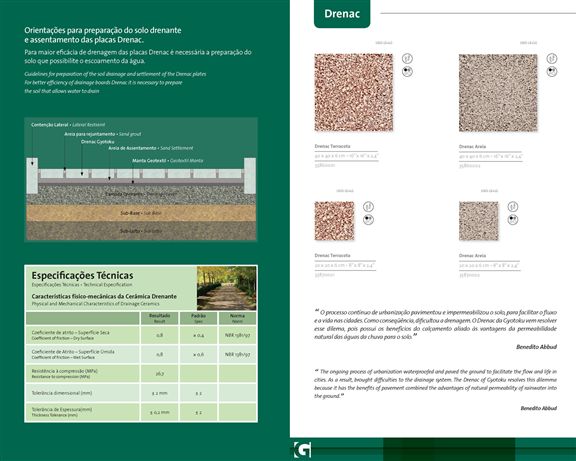This screenshot has width=576, height=461.
Task: Open the small Drenac Terracota tile image
Action: [x=334, y=221]
